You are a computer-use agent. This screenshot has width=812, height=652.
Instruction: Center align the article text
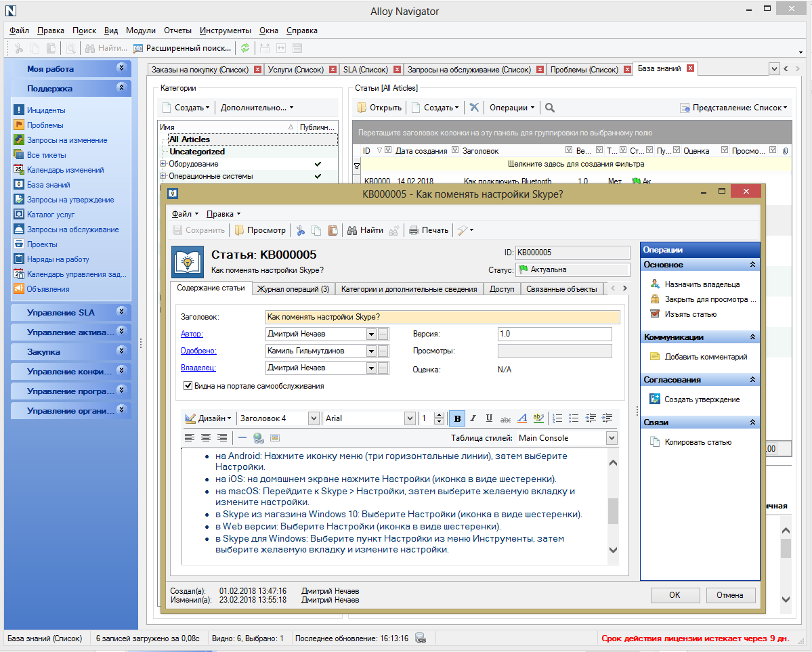tap(206, 438)
